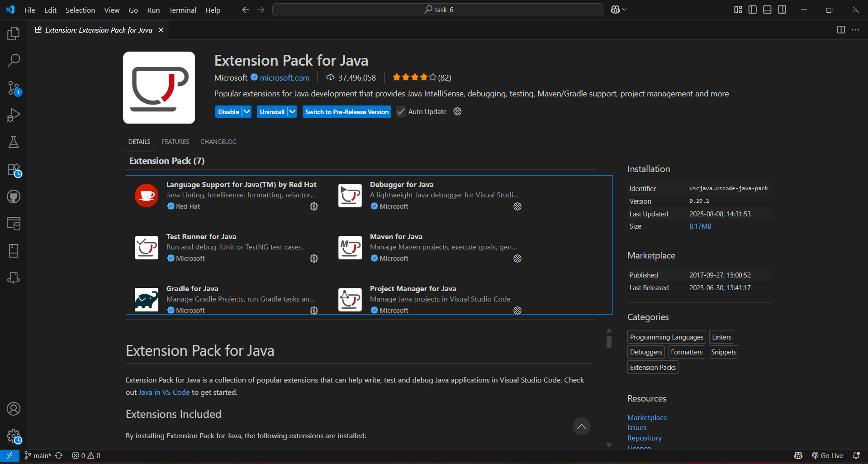Open the settings gear for Debugger for Java
Image resolution: width=868 pixels, height=464 pixels.
click(517, 207)
